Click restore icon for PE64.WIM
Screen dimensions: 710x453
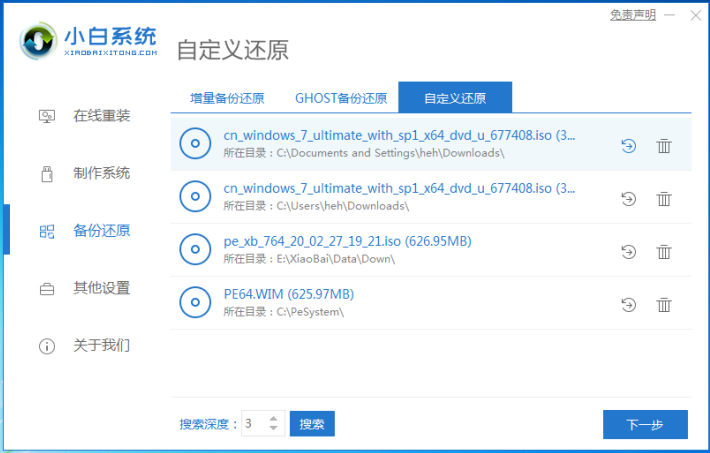tap(628, 305)
